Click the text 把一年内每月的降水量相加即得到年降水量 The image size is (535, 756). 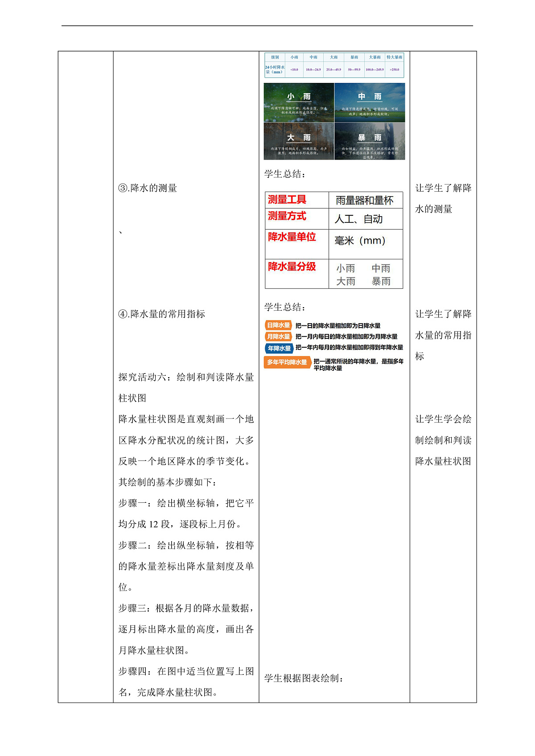(350, 348)
